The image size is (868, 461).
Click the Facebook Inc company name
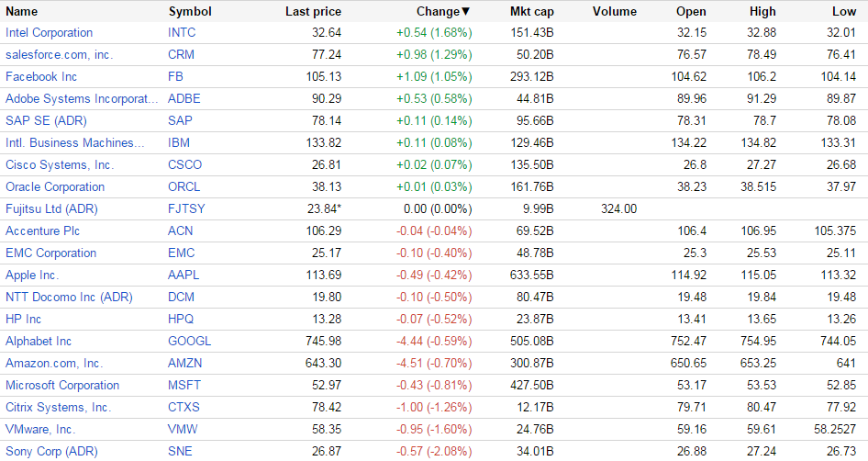pyautogui.click(x=41, y=76)
